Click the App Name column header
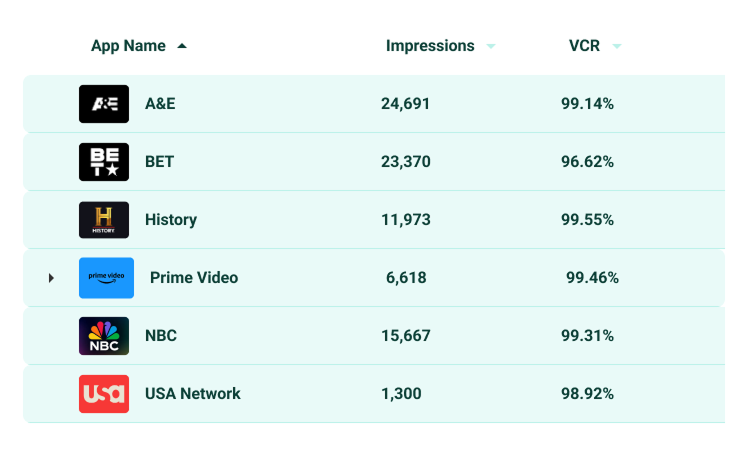This screenshot has height=452, width=745. coord(128,46)
